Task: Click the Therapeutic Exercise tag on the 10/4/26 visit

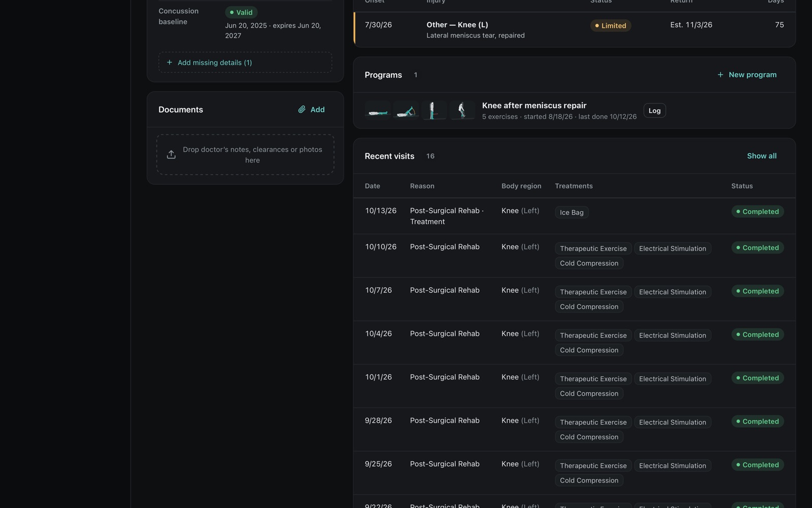Action: click(x=593, y=335)
